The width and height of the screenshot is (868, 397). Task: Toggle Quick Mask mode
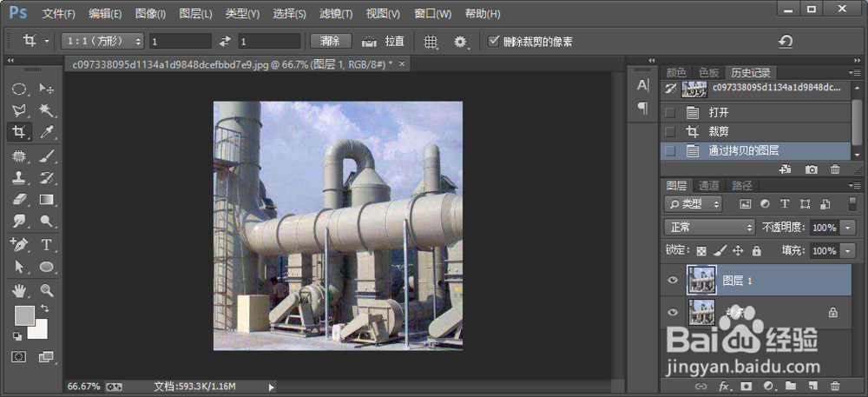19,356
